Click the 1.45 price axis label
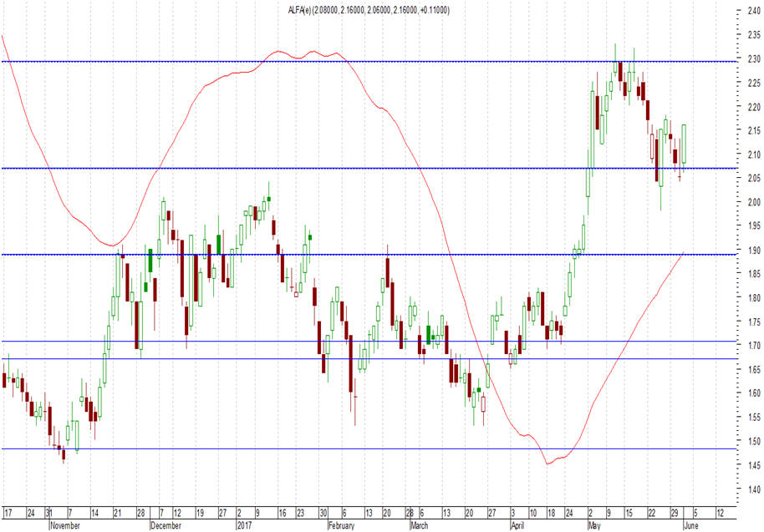The image size is (764, 532). [754, 466]
